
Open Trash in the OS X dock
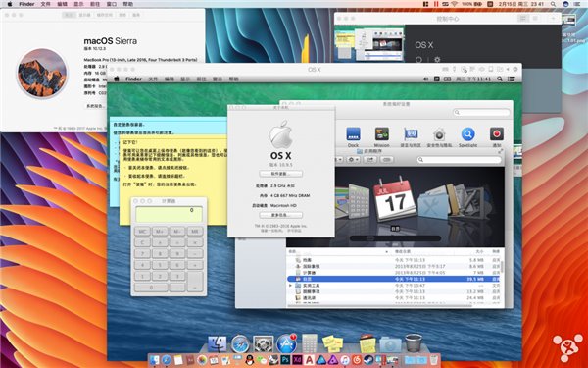pos(414,342)
